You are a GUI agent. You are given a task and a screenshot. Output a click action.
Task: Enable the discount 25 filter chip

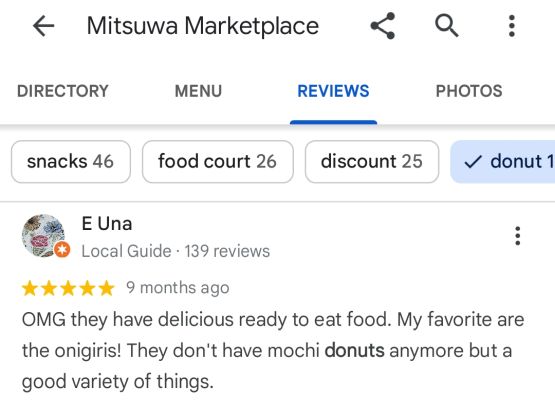(x=372, y=162)
